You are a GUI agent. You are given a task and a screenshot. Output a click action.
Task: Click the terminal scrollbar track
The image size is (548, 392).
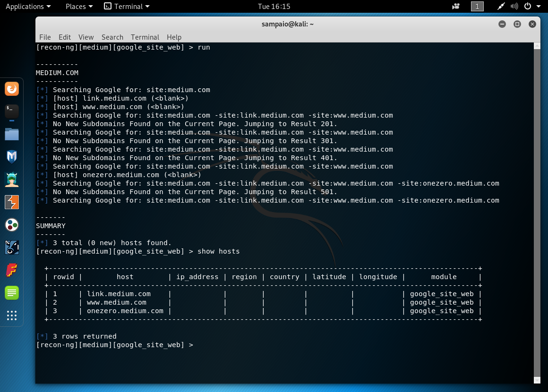[537, 213]
